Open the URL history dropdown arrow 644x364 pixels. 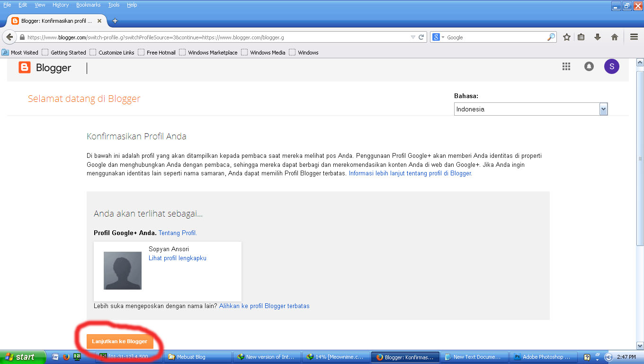(412, 37)
